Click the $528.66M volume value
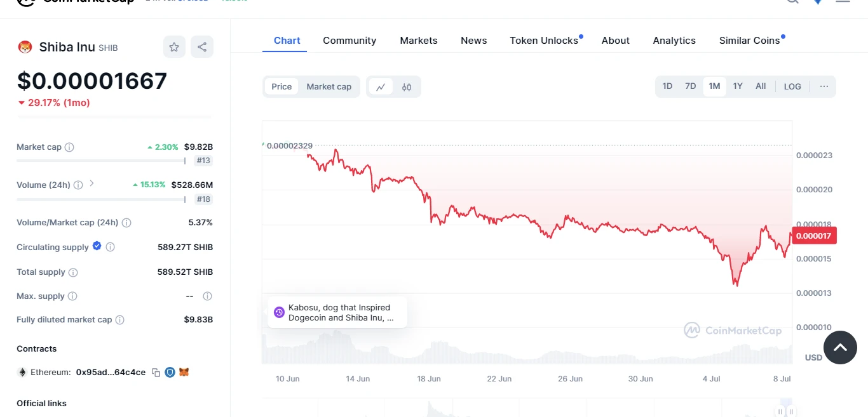Image resolution: width=868 pixels, height=417 pixels. 192,185
